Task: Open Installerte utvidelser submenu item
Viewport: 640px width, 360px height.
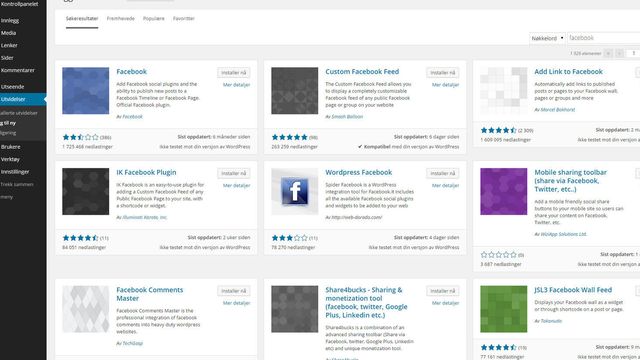Action: (19, 113)
